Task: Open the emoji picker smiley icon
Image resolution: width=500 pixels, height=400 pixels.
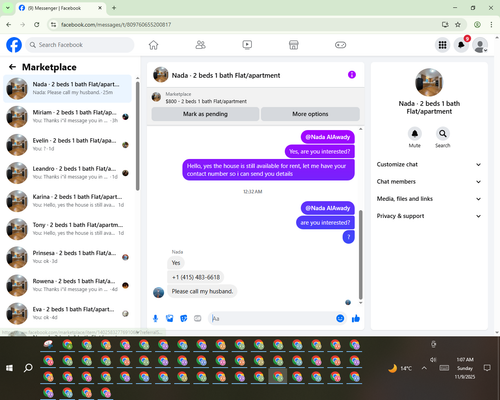Action: coord(340,318)
